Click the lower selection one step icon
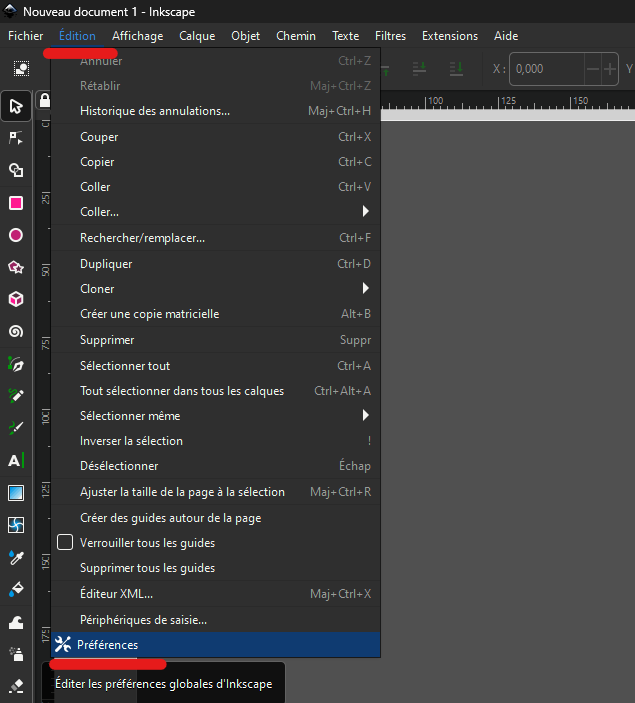The image size is (635, 703). [x=419, y=69]
